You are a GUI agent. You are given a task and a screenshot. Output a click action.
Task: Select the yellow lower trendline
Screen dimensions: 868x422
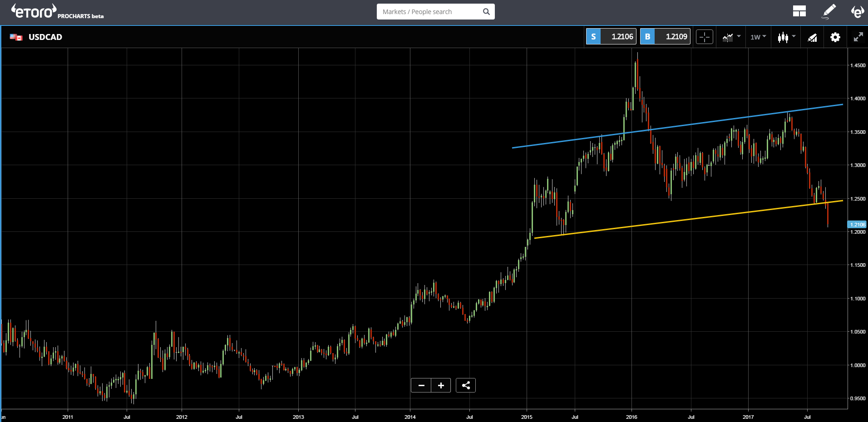click(x=689, y=219)
